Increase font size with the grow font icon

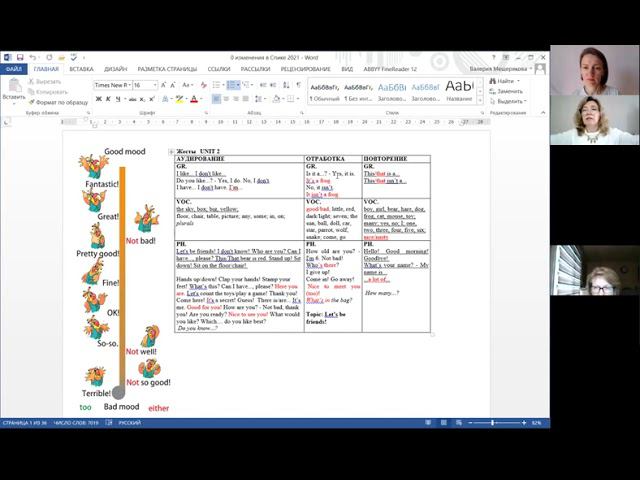164,85
